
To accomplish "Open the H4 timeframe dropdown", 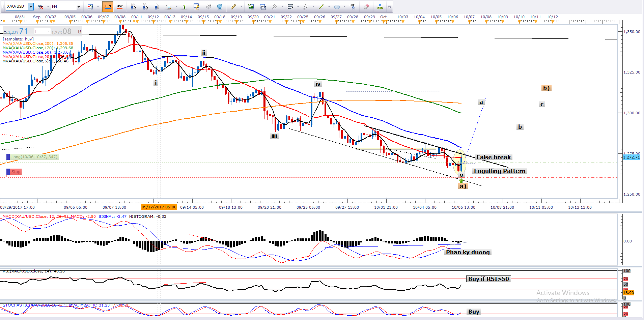I will 79,6.
